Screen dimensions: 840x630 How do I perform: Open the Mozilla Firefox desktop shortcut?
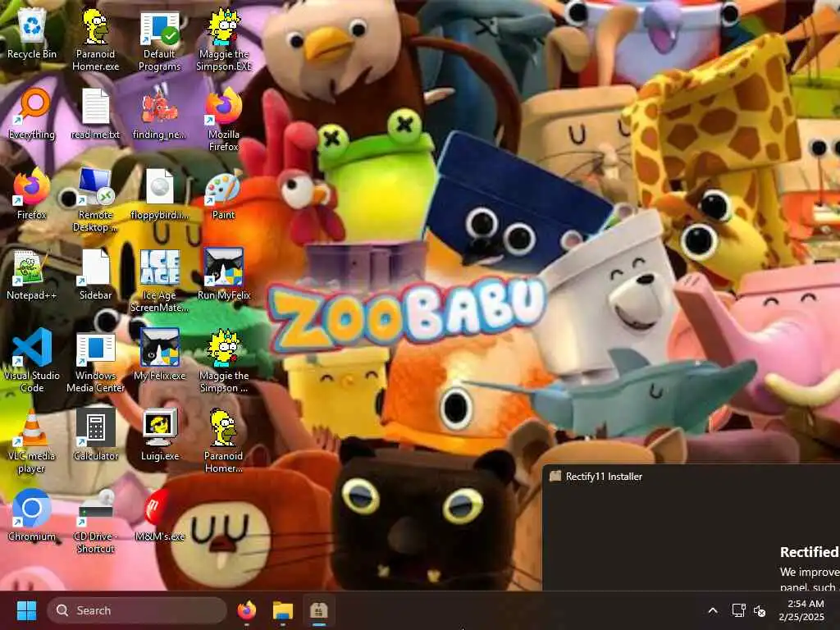tap(223, 120)
